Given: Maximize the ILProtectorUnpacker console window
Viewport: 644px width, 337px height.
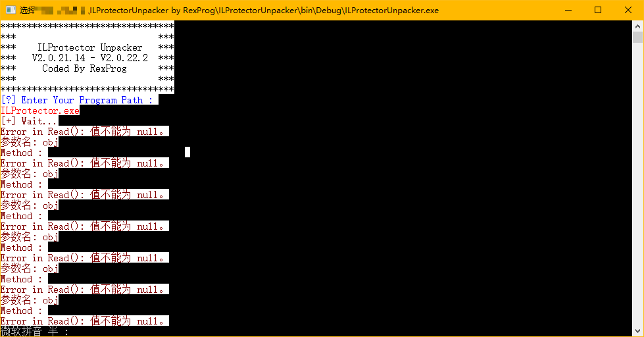Looking at the screenshot, I should [x=598, y=11].
